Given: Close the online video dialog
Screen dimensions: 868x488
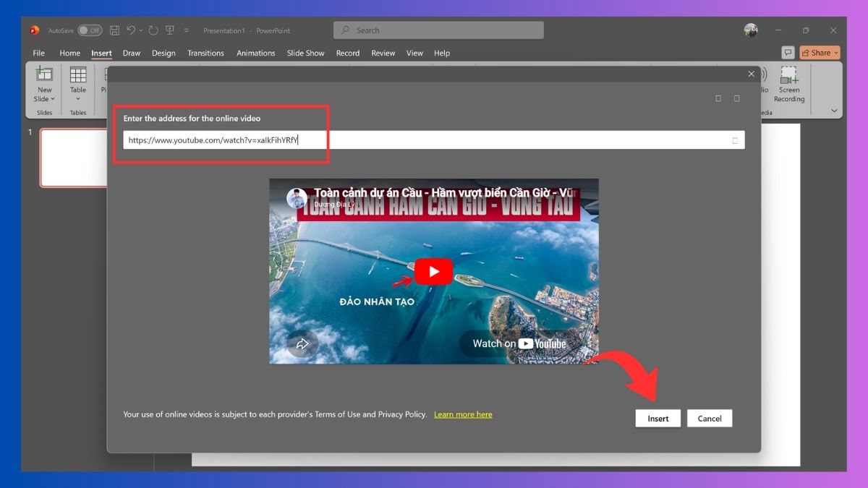Looking at the screenshot, I should pos(751,74).
